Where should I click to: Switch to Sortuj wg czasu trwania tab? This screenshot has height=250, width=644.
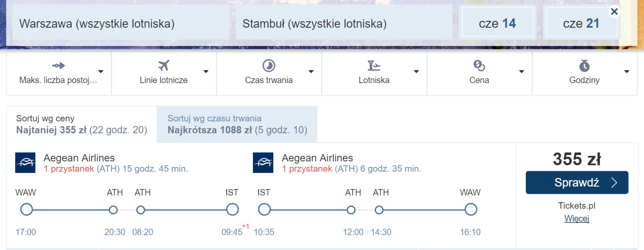coord(237,124)
